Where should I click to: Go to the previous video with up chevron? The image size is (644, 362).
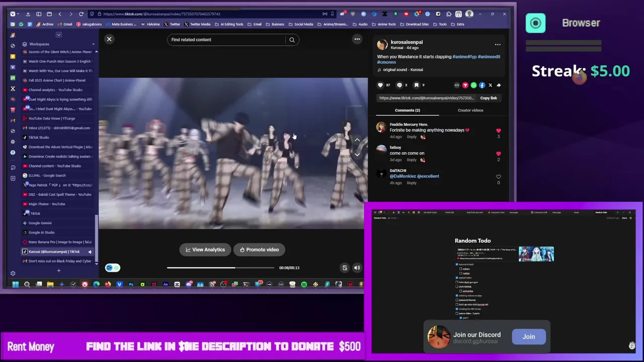tap(357, 140)
